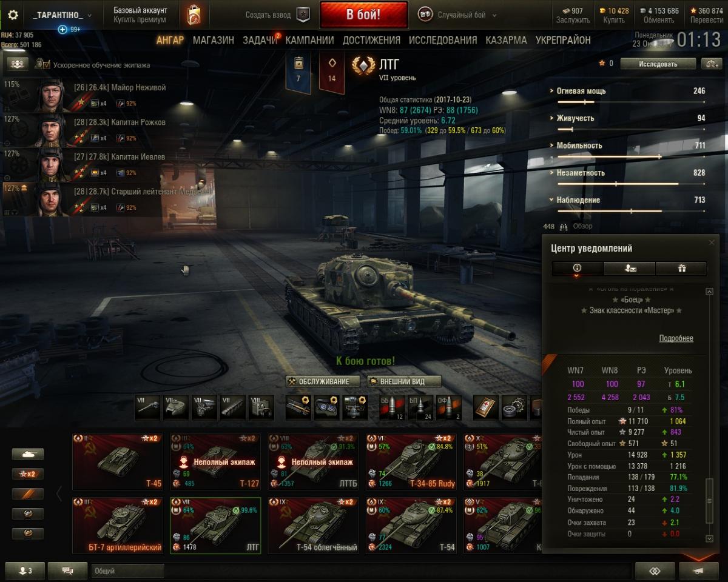Click the notification center scrollbar down arrow
The width and height of the screenshot is (728, 582).
click(x=710, y=538)
